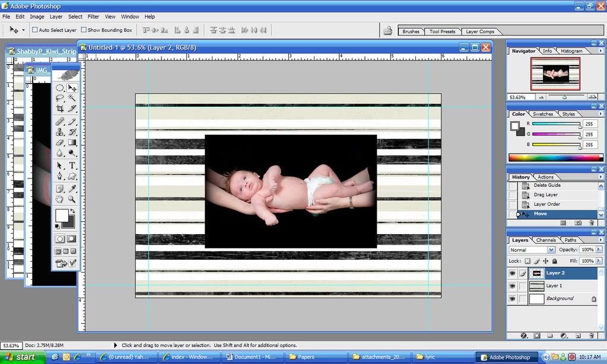Select the Crop tool in the toolbox
This screenshot has width=607, height=364.
(60, 108)
